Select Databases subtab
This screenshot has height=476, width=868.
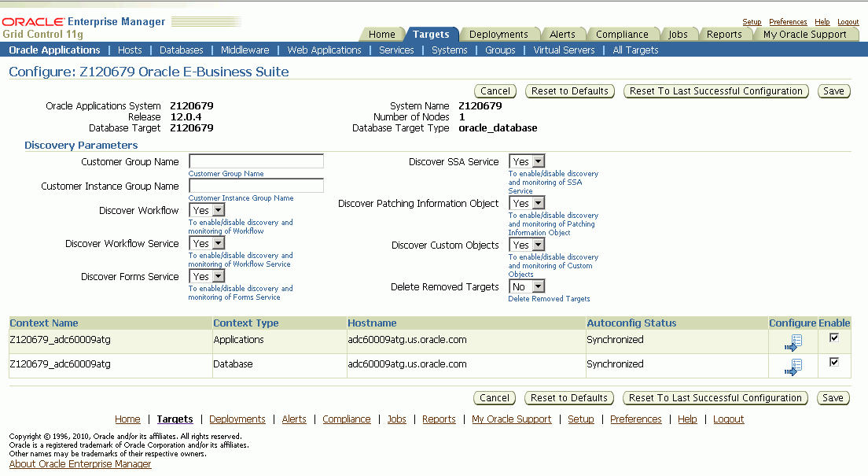coord(181,50)
